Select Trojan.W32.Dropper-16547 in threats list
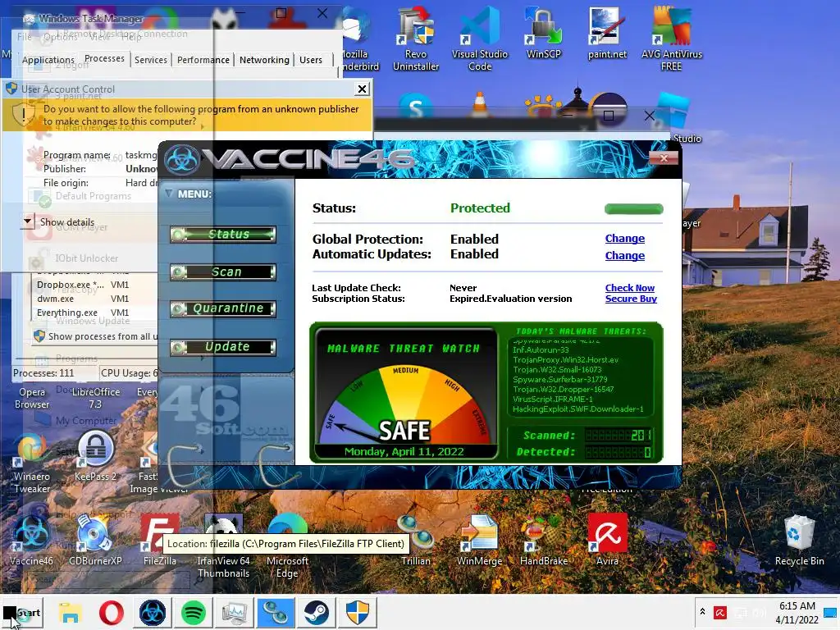Screen dimensions: 840x630 pyautogui.click(x=563, y=390)
